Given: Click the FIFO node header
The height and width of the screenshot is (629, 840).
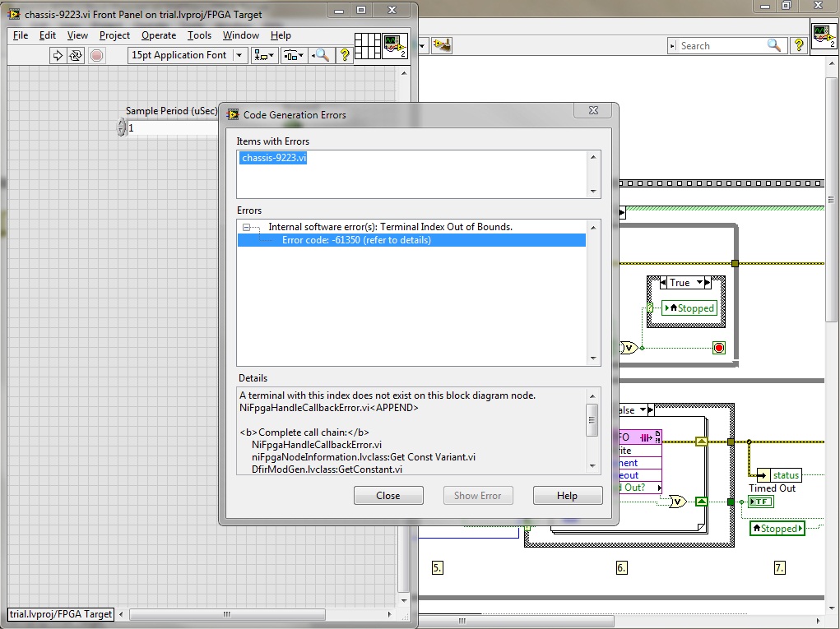Looking at the screenshot, I should 639,437.
